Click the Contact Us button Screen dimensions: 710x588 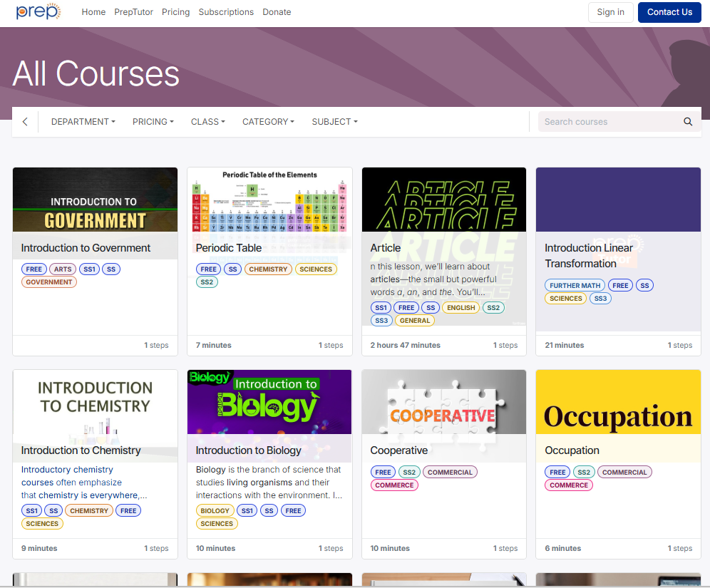pos(669,12)
